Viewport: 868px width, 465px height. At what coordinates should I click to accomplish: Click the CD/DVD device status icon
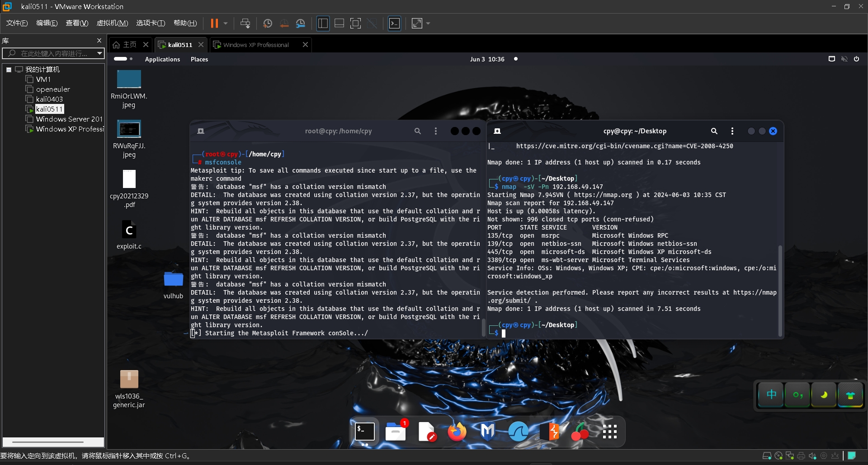[x=778, y=456]
